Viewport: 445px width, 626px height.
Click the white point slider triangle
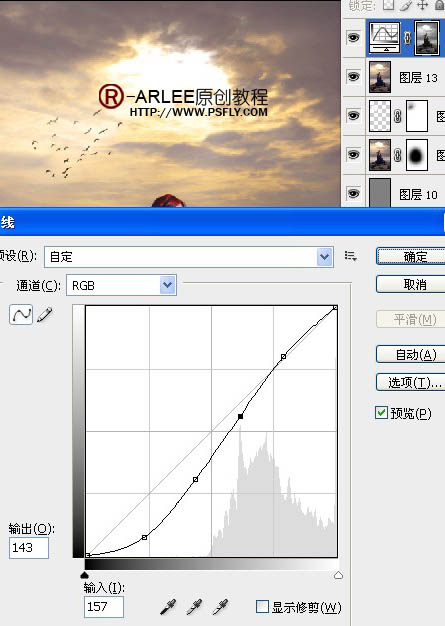[x=338, y=575]
